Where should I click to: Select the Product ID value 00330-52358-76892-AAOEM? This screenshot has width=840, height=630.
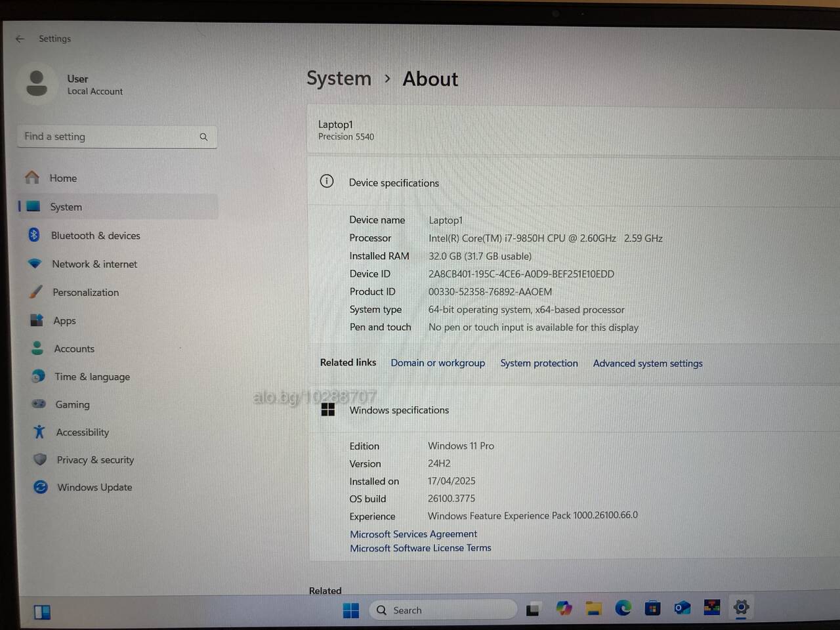point(490,291)
